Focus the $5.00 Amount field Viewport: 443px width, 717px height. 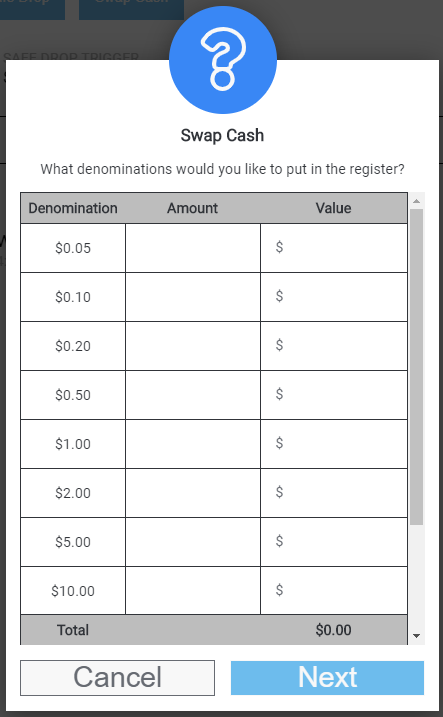(x=193, y=541)
